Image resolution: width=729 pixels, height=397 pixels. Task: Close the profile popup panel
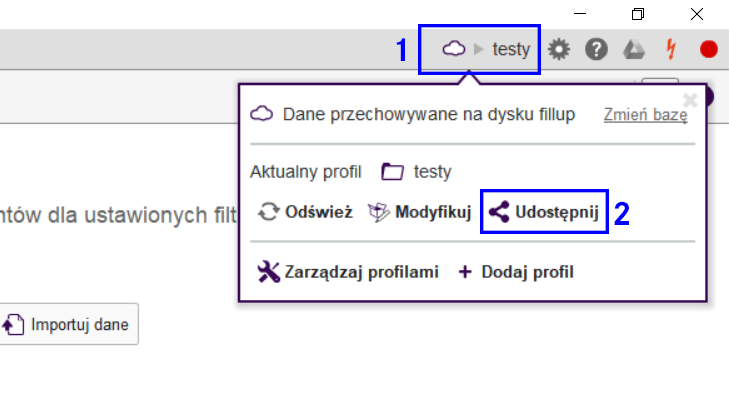(x=690, y=100)
